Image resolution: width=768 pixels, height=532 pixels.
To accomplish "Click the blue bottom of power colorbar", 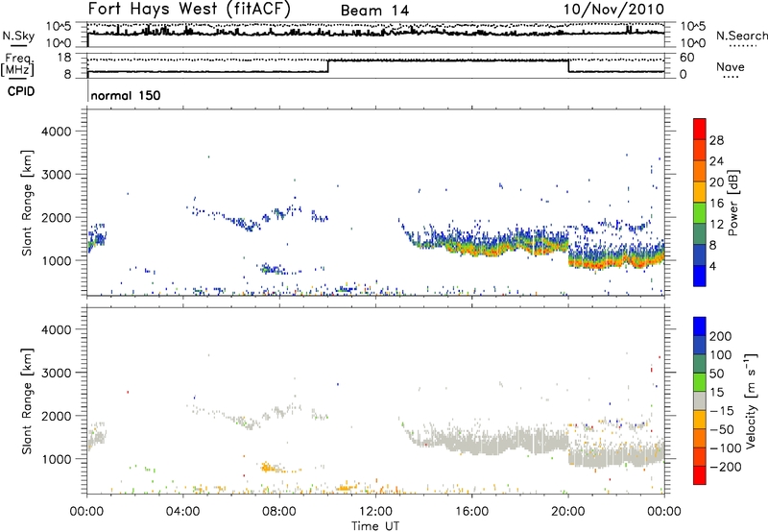I will pyautogui.click(x=700, y=276).
